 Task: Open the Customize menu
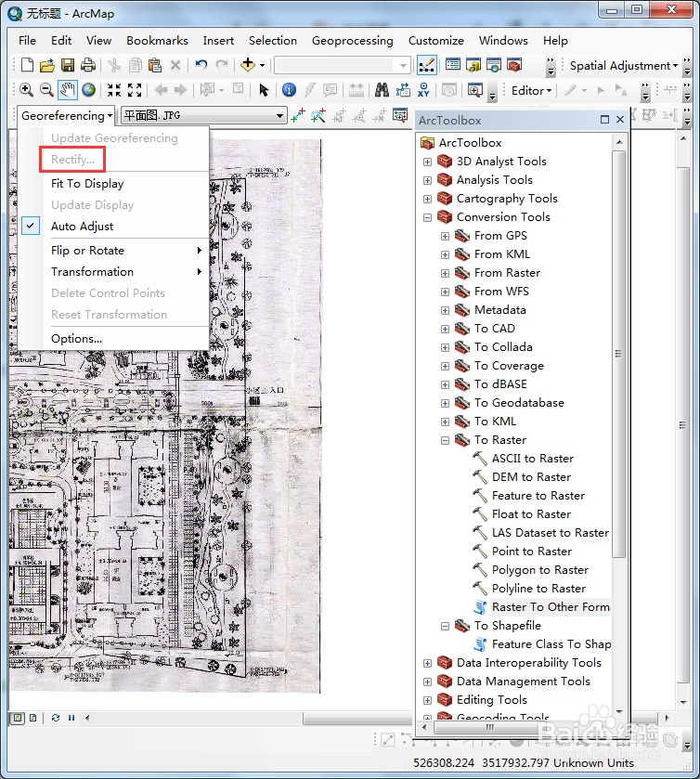(435, 41)
